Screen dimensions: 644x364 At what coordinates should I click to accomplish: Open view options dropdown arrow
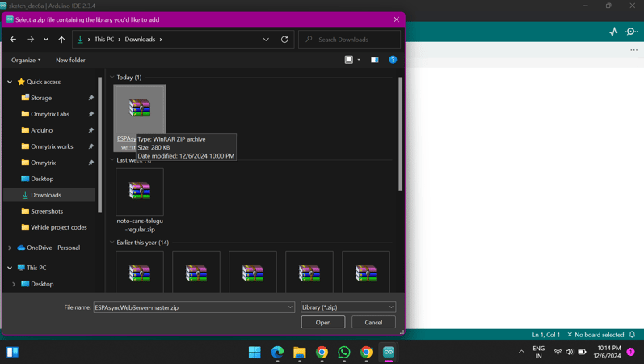359,60
